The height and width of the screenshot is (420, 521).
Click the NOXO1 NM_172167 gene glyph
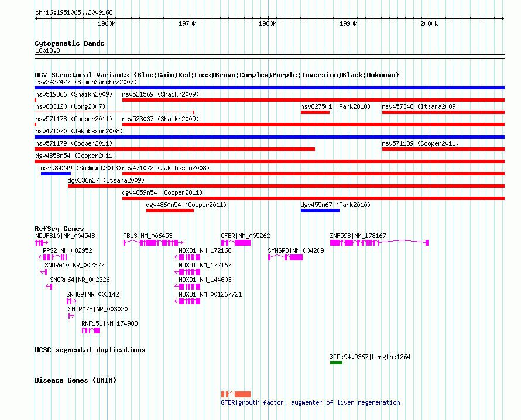(x=187, y=272)
